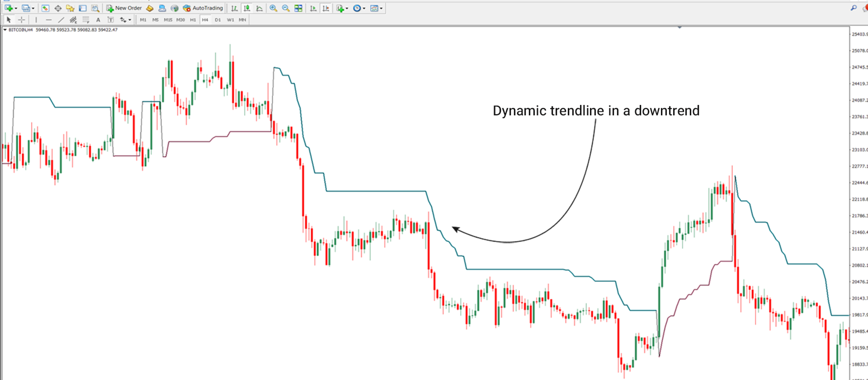Image resolution: width=868 pixels, height=380 pixels.
Task: Switch to the D1 timeframe
Action: pyautogui.click(x=218, y=20)
